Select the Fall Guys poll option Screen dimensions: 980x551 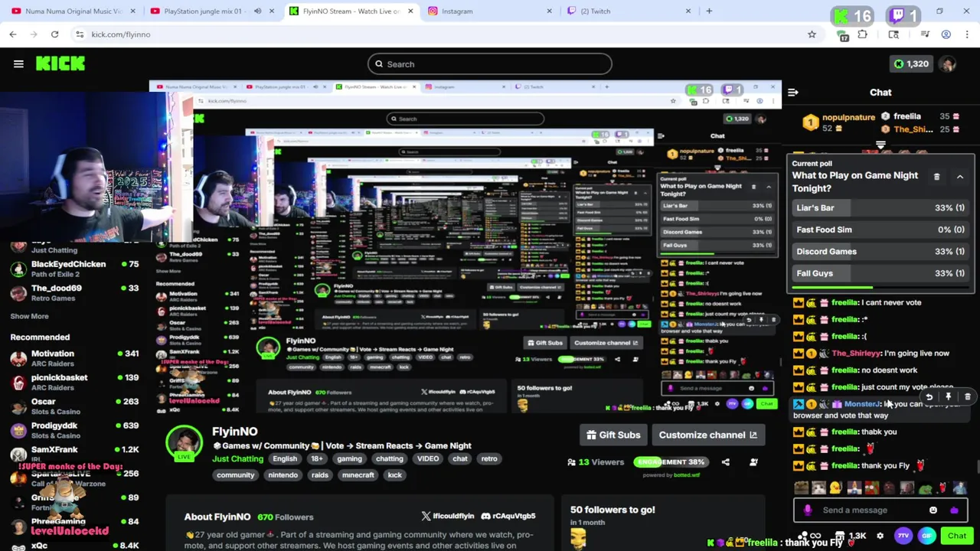pyautogui.click(x=880, y=273)
